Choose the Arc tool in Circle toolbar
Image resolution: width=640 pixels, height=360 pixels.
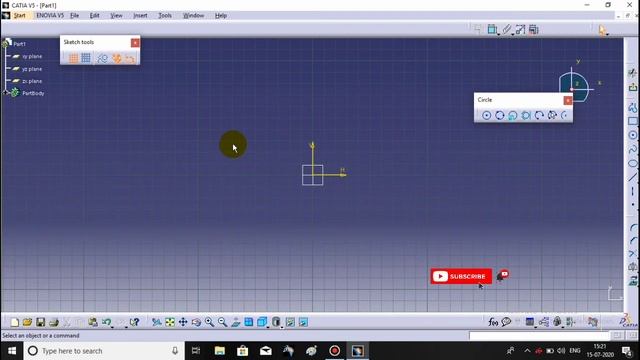pos(564,116)
